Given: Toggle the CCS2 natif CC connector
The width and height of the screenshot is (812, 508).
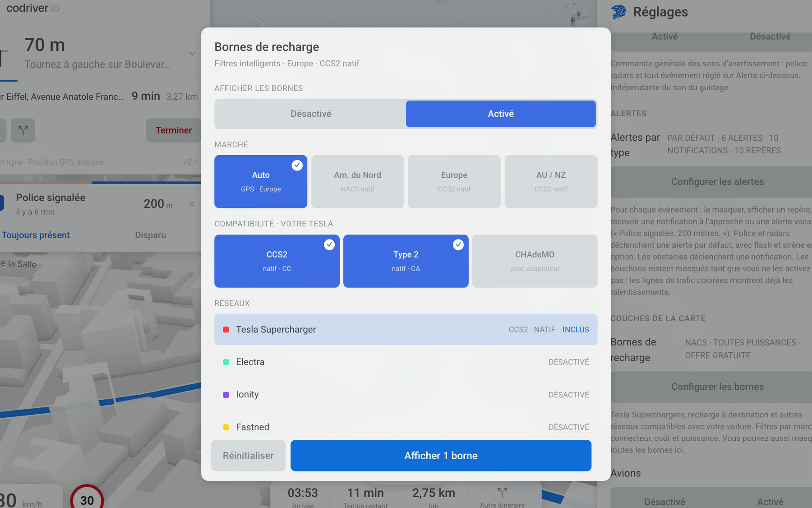Looking at the screenshot, I should [x=277, y=261].
